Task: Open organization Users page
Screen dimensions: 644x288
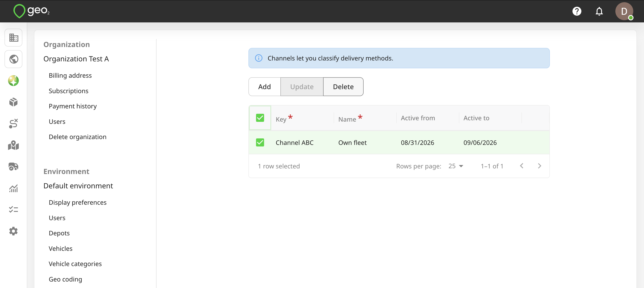Action: 57,121
